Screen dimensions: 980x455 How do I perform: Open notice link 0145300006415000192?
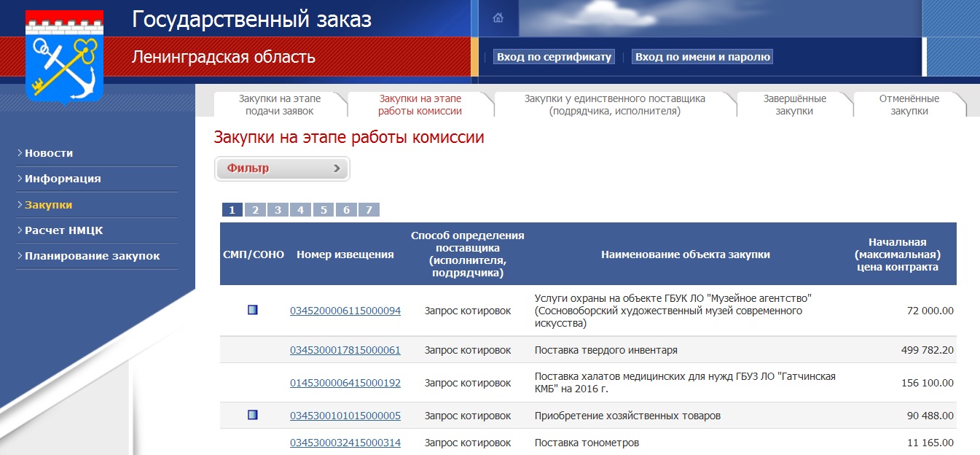(345, 383)
